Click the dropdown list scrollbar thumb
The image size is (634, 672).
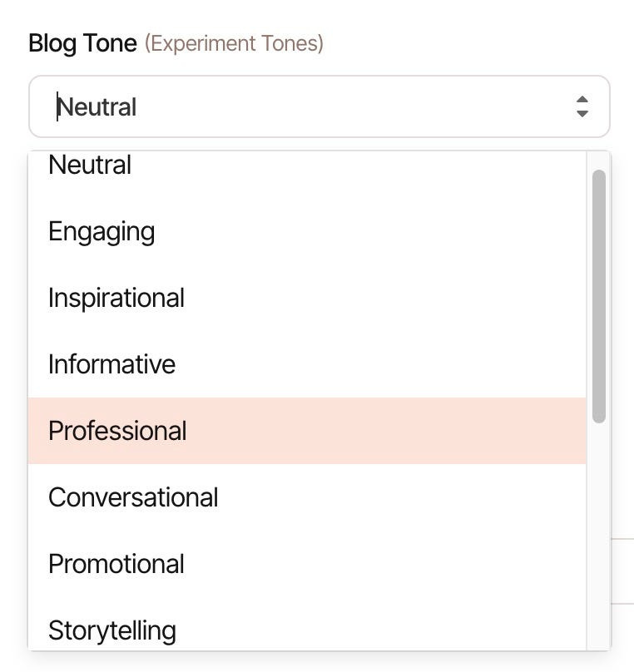click(x=599, y=297)
